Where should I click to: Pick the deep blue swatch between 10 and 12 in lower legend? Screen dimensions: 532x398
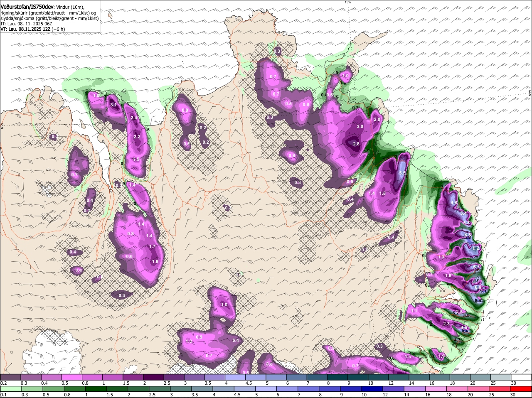(x=372, y=389)
